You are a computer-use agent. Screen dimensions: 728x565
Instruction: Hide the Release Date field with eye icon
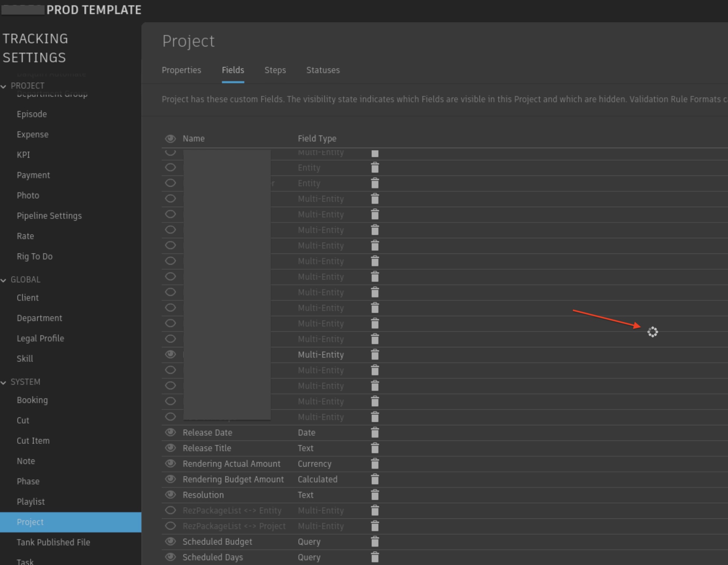point(171,432)
